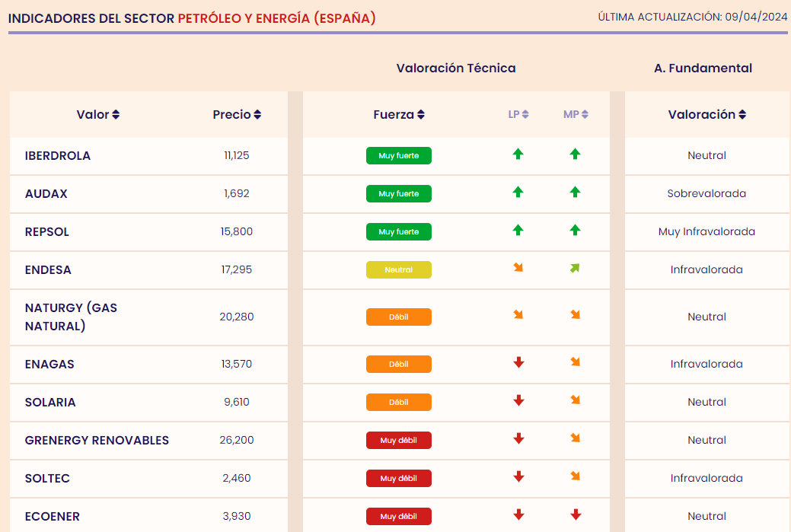Sort by Valoración fundamental column
This screenshot has width=791, height=532.
point(706,115)
